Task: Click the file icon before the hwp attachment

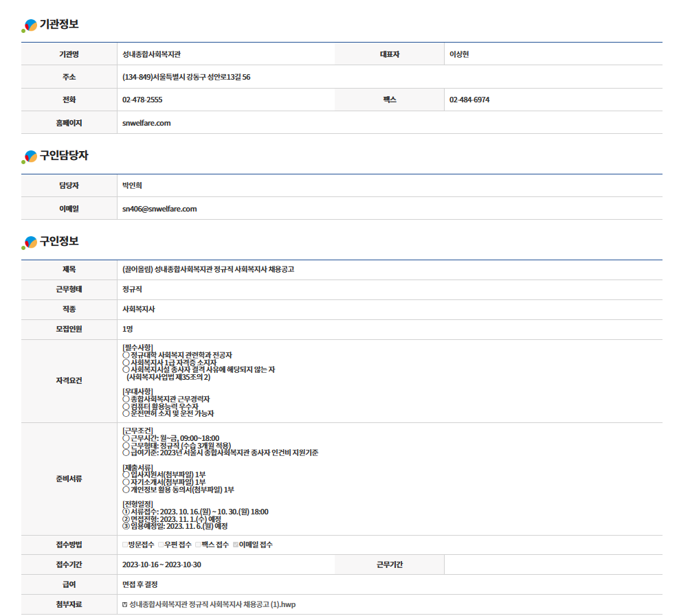Action: pos(124,605)
